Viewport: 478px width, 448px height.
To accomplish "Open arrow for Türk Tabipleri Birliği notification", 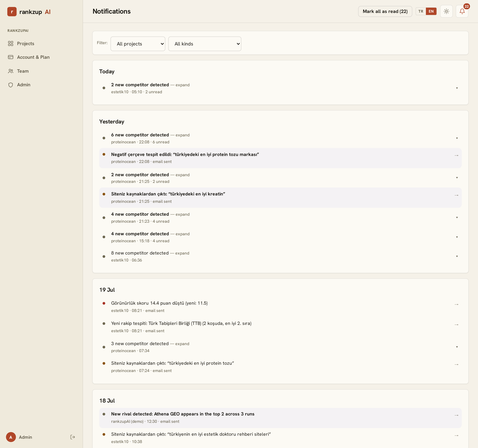I will (x=456, y=325).
